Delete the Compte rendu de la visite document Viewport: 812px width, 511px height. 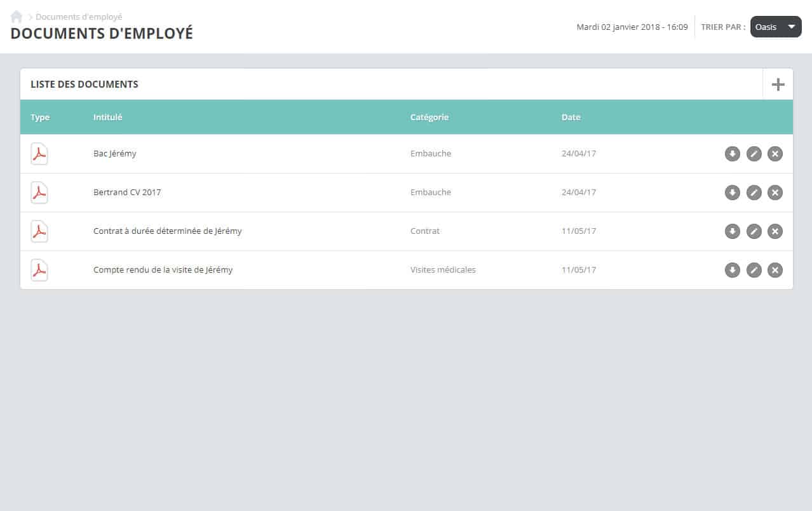pyautogui.click(x=775, y=270)
